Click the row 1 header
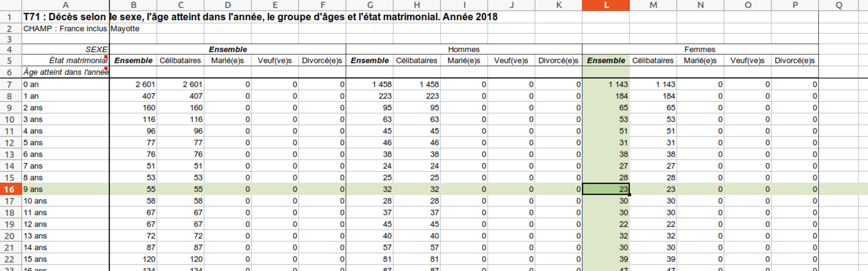The width and height of the screenshot is (868, 271). (9, 17)
